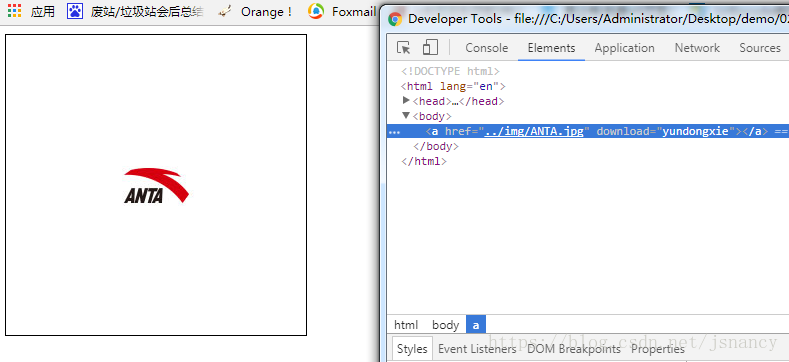Screen dimensions: 789x362
Task: Switch to the Console tab
Action: click(487, 48)
